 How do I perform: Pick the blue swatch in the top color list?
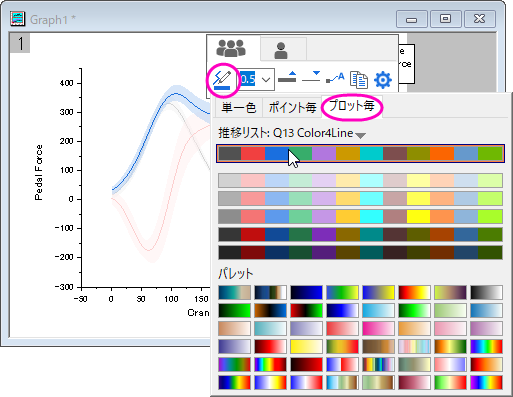277,154
